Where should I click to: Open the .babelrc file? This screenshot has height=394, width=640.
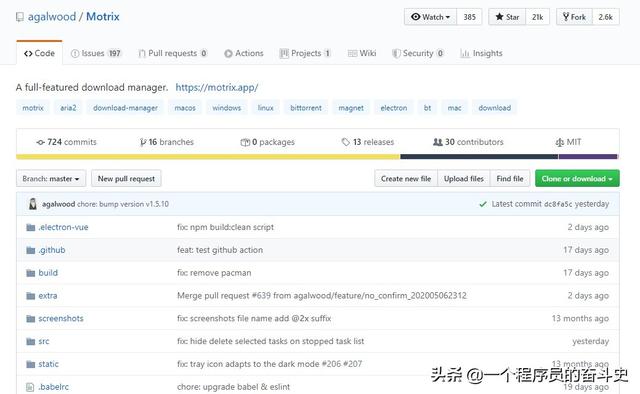pyautogui.click(x=53, y=387)
